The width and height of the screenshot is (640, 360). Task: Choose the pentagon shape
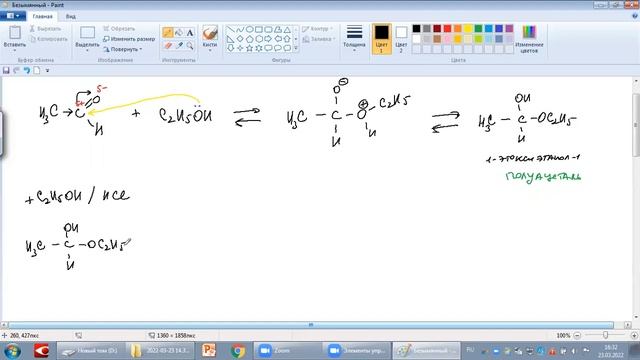(249, 39)
